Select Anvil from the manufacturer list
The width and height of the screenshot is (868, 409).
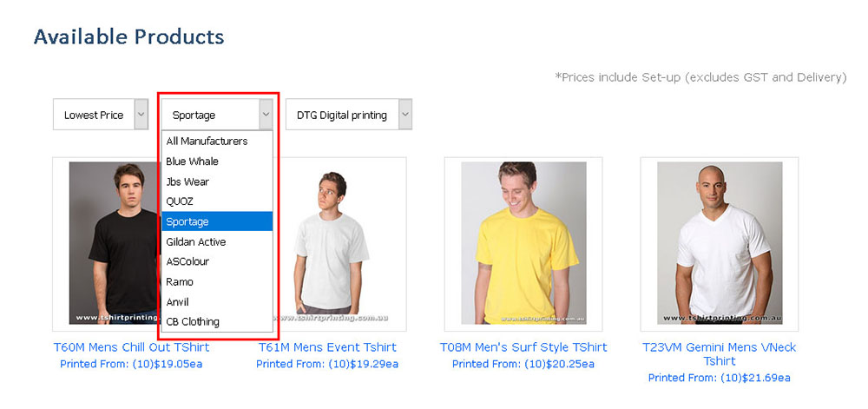(216, 301)
